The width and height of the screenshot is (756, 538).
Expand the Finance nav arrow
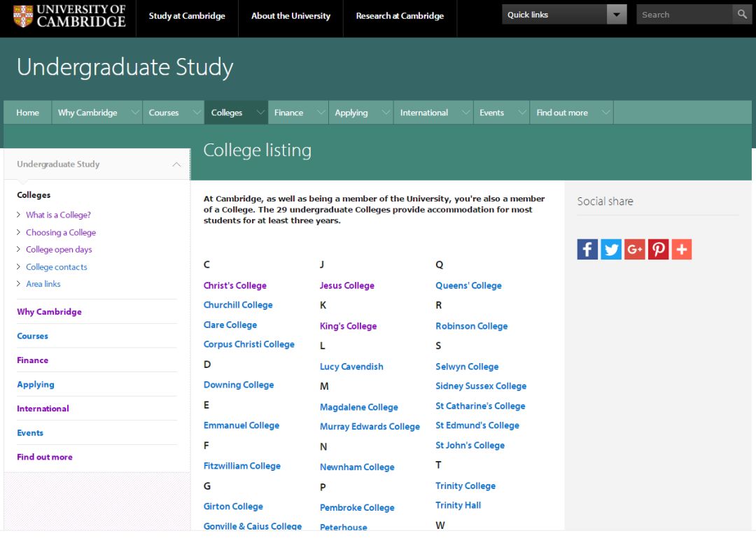click(x=321, y=113)
